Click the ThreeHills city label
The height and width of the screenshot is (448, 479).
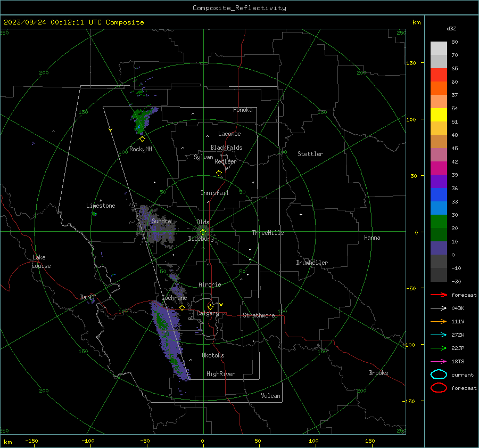point(268,233)
